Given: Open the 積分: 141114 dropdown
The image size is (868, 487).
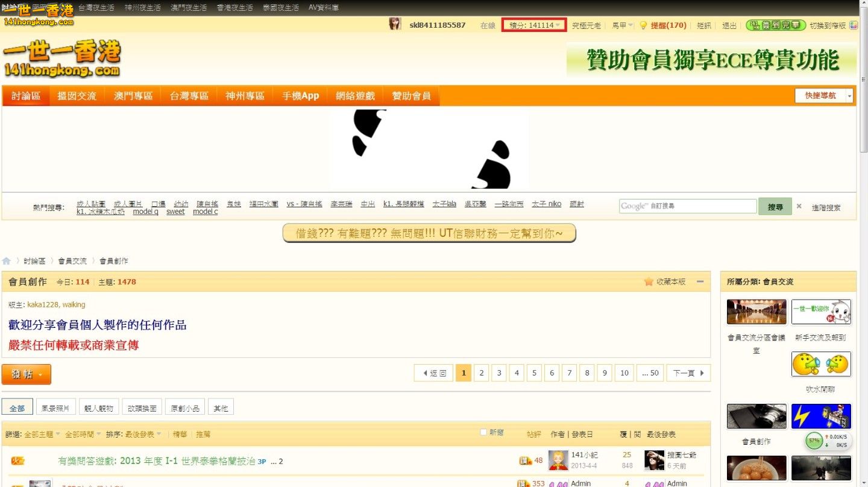Looking at the screenshot, I should tap(535, 25).
